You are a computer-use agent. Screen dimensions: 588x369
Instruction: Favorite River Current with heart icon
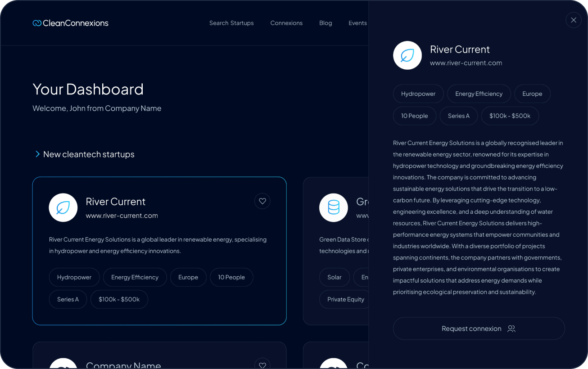(262, 201)
